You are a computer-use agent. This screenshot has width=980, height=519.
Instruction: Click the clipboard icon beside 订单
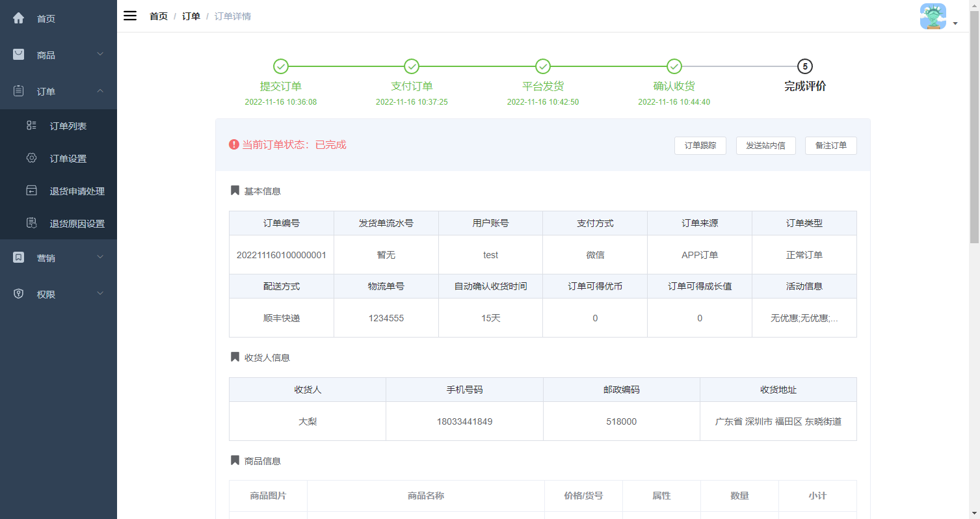pos(19,91)
